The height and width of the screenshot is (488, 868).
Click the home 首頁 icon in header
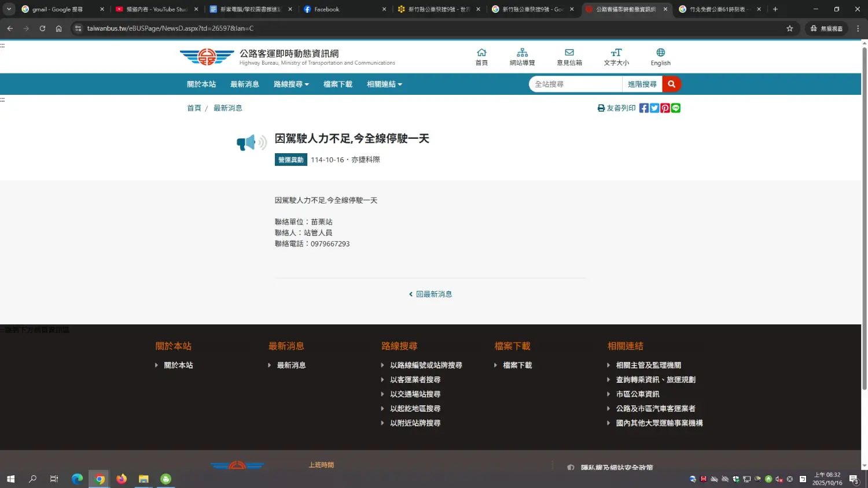[481, 57]
